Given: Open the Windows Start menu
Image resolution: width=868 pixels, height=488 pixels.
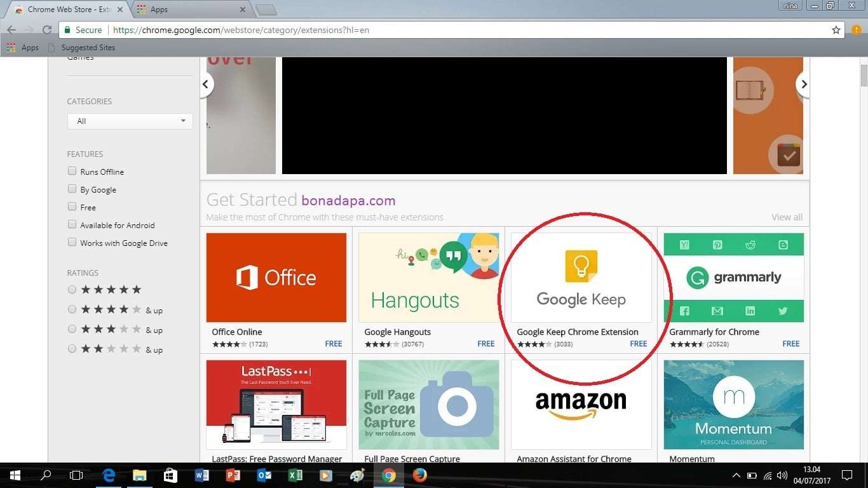Looking at the screenshot, I should [15, 475].
